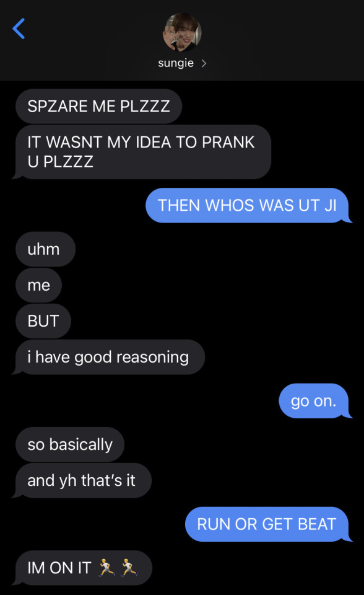Select the SPZARE ME PLZZZ message
This screenshot has height=595, width=364.
point(98,106)
